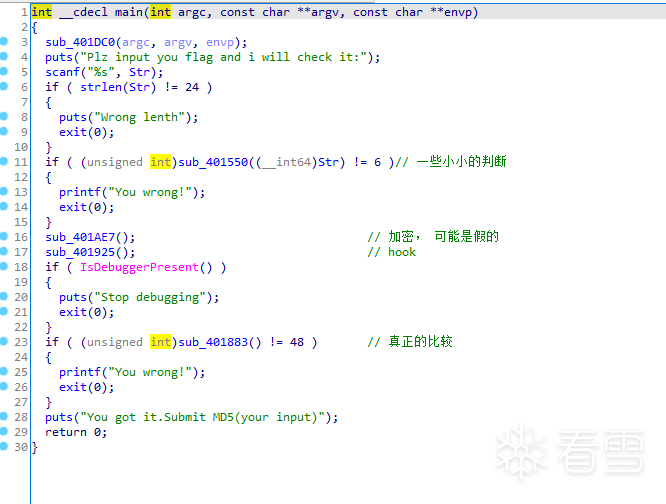The width and height of the screenshot is (666, 504).
Task: Click line number 1
Action: tap(24, 12)
